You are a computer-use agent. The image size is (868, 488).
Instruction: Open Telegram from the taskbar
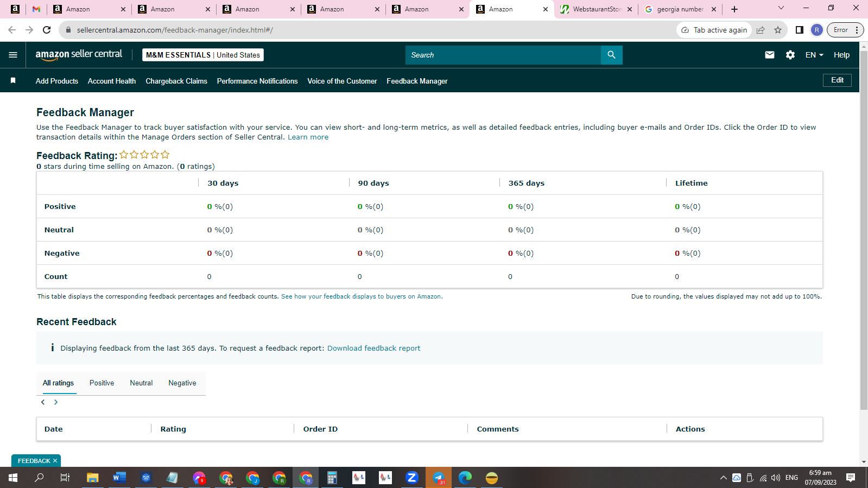coord(439,478)
